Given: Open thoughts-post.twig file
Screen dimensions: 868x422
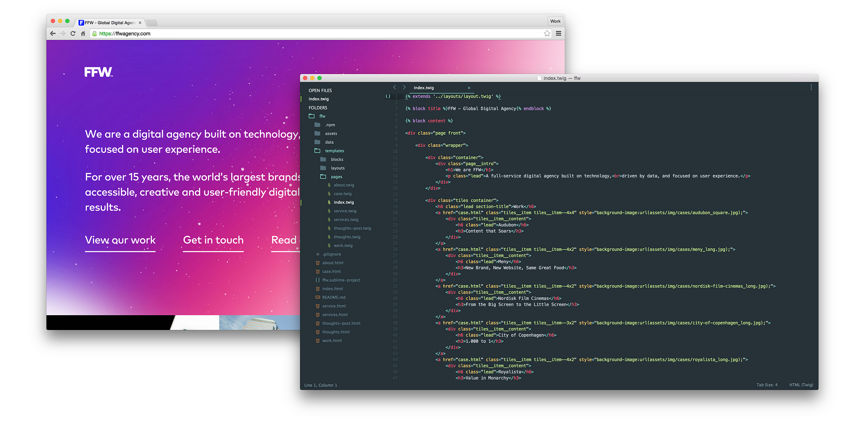Looking at the screenshot, I should tap(352, 228).
